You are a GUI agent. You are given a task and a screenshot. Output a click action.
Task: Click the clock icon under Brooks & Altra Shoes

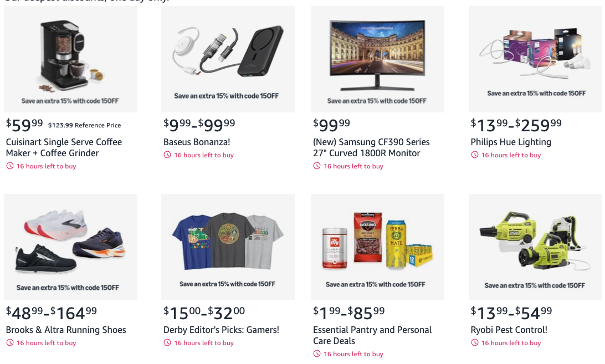9,343
